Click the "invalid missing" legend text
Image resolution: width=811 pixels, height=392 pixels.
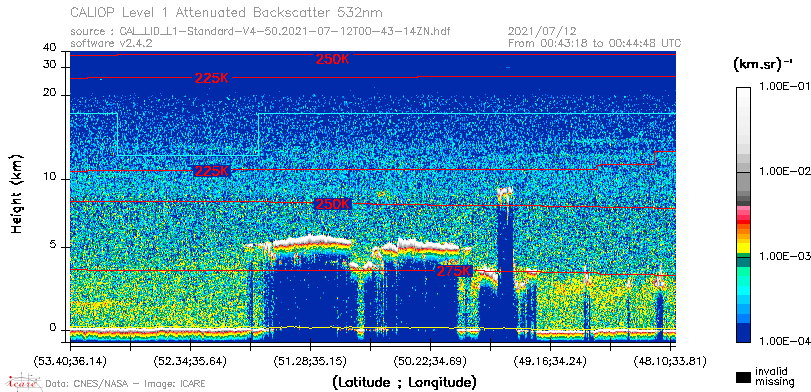775,376
